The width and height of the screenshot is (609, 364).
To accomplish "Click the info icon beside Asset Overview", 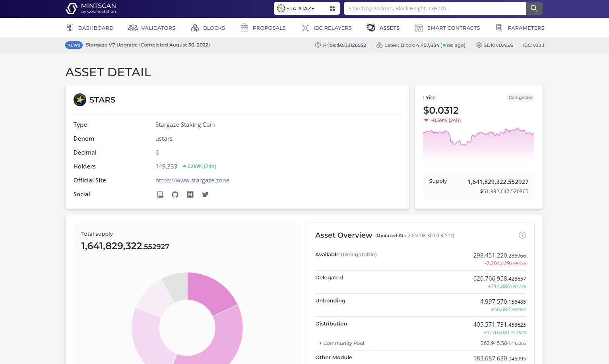I will click(x=522, y=235).
